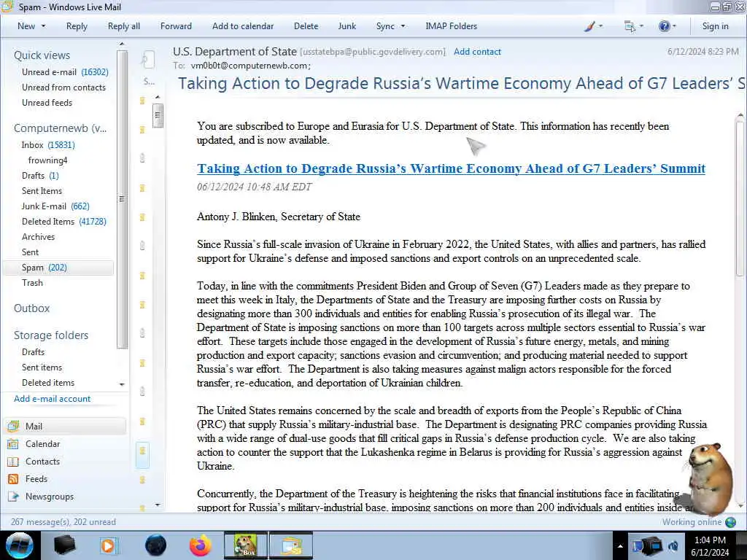This screenshot has width=747, height=560.
Task: Open the Menus icon in the toolbar
Action: click(630, 26)
